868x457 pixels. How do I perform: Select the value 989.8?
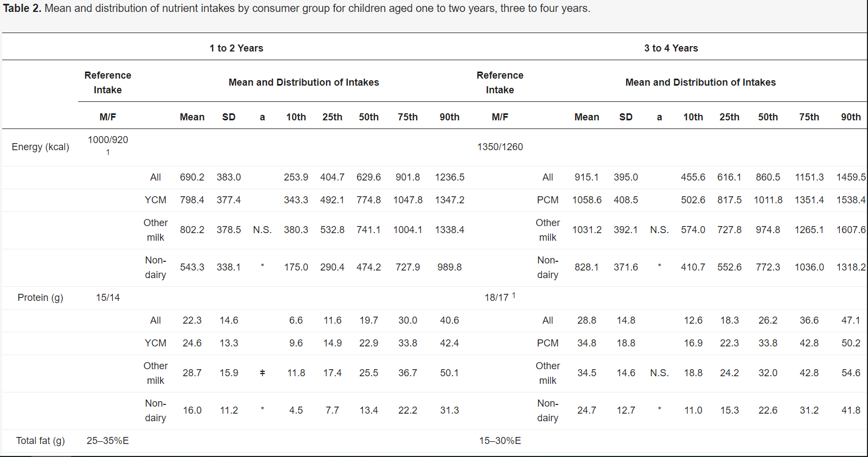450,267
